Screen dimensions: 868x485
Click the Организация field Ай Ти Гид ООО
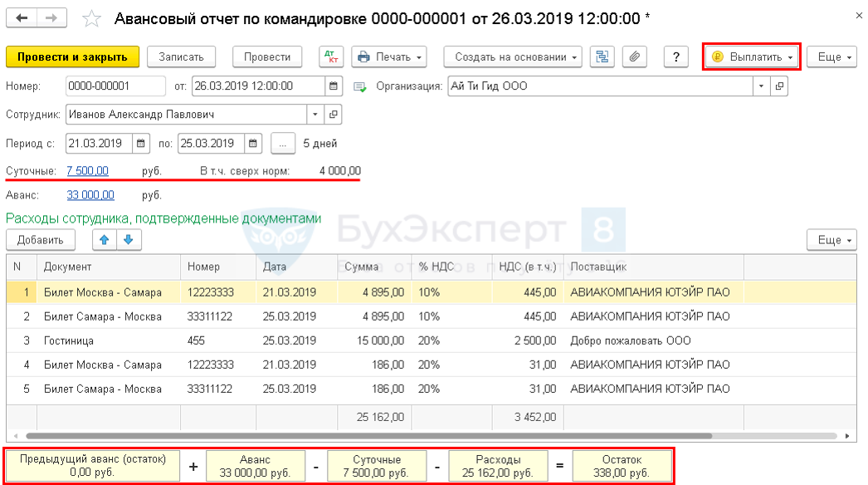(600, 86)
